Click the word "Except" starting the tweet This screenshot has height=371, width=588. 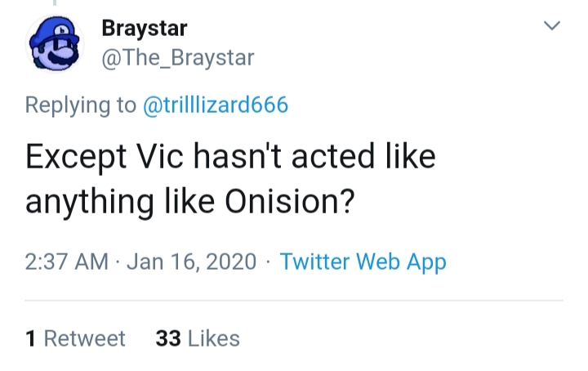(x=76, y=158)
